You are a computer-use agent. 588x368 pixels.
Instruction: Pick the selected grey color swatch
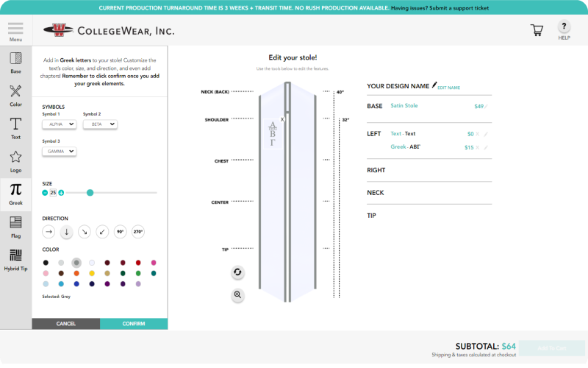[76, 263]
